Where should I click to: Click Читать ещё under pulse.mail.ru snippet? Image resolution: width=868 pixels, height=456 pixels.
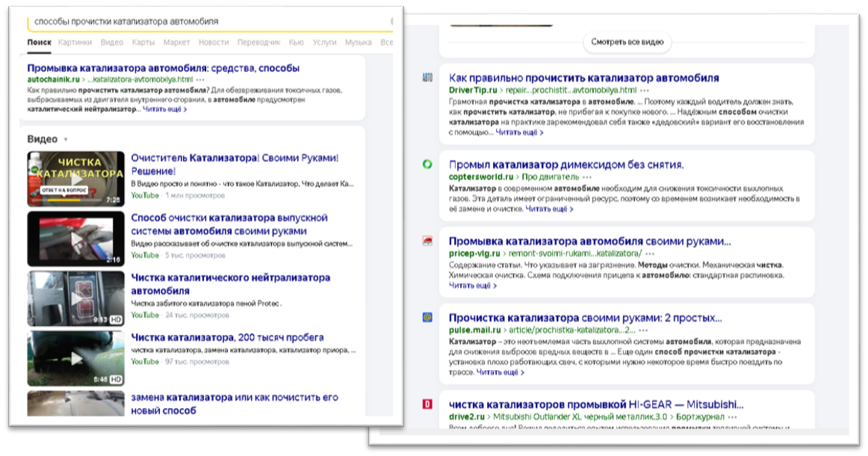(500, 372)
